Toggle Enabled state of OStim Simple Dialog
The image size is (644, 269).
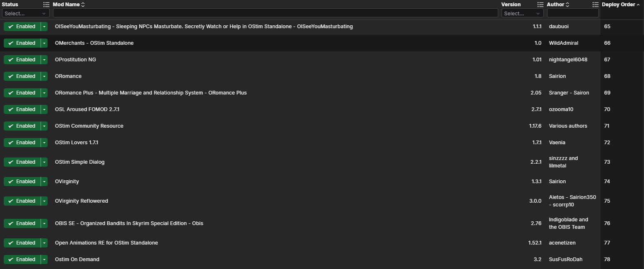[22, 162]
